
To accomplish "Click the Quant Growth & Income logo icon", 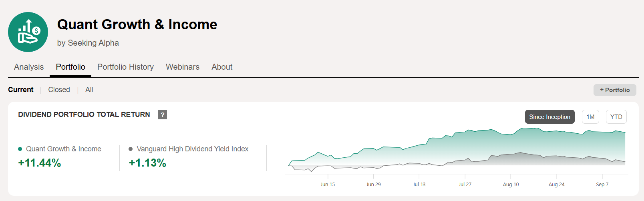I will pos(28,32).
